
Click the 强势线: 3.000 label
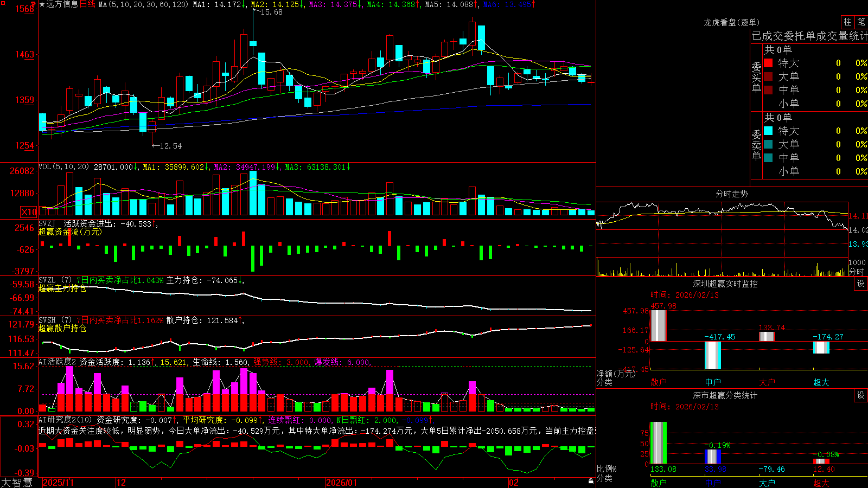click(x=282, y=362)
